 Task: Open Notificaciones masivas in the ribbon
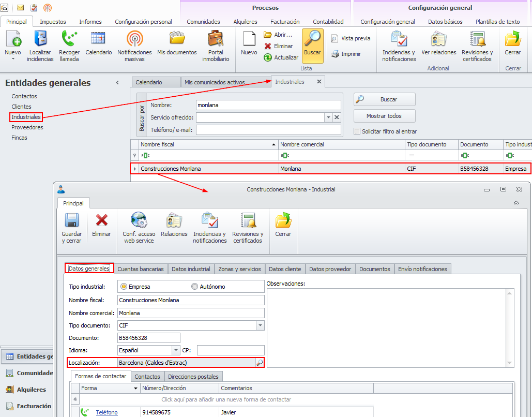[134, 39]
